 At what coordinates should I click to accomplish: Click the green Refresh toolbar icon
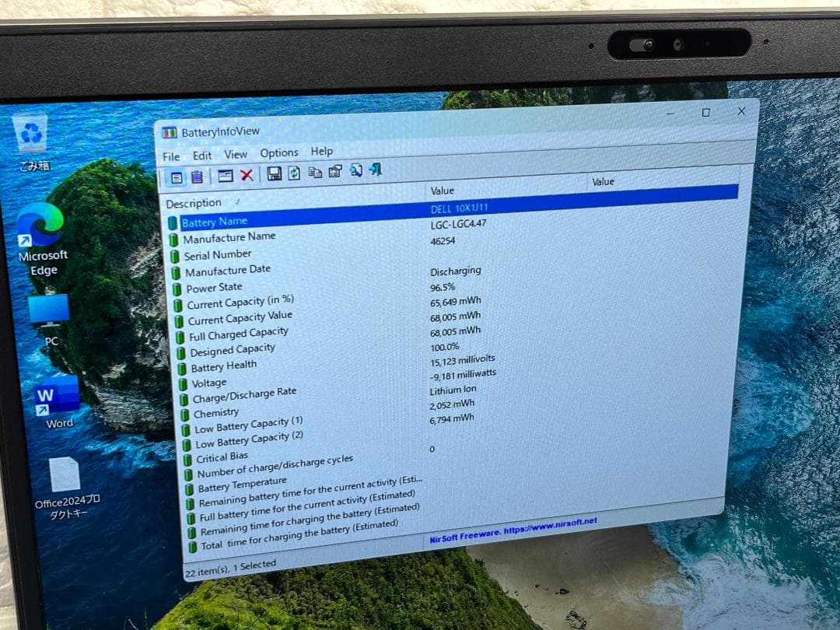pyautogui.click(x=294, y=173)
